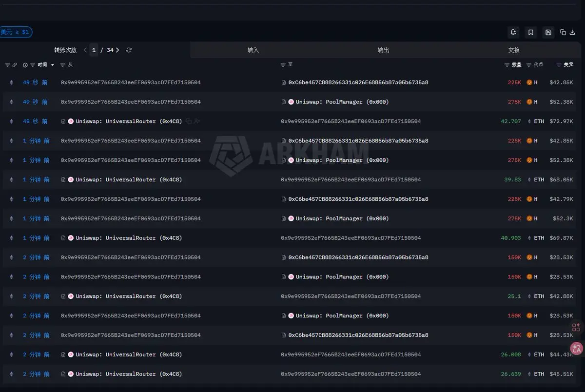Switch to the 转出 tab
This screenshot has height=392, width=585.
pos(384,50)
